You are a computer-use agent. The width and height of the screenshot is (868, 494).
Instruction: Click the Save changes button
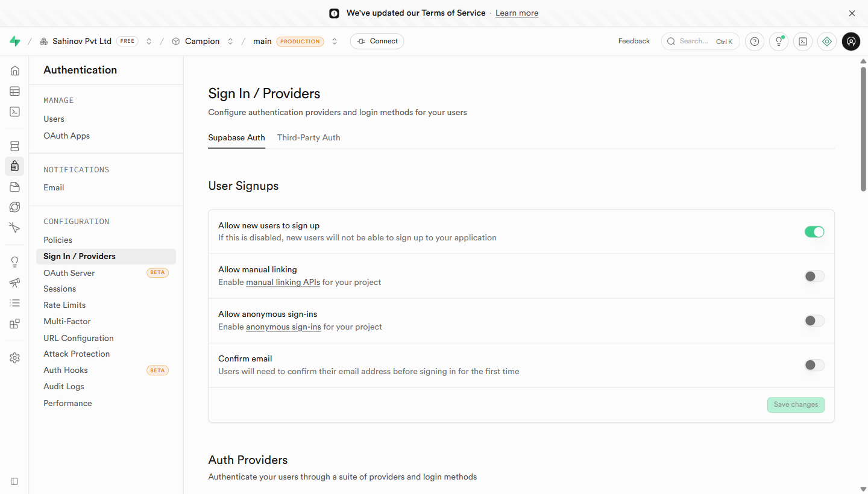coord(796,405)
